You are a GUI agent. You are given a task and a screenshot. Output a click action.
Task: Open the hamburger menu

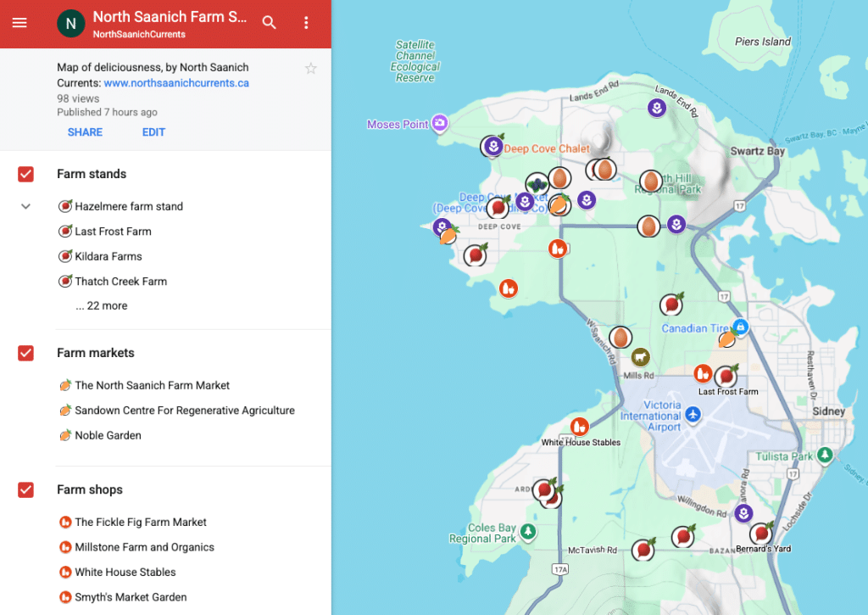pos(19,23)
